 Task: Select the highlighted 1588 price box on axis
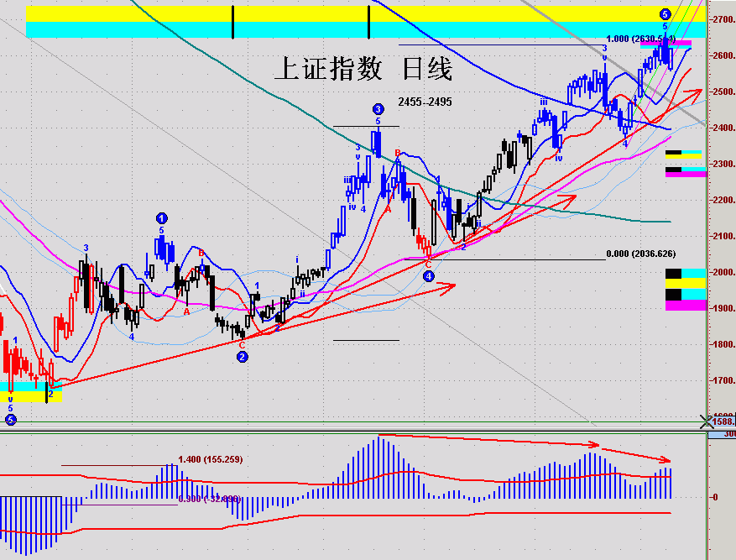(x=723, y=421)
